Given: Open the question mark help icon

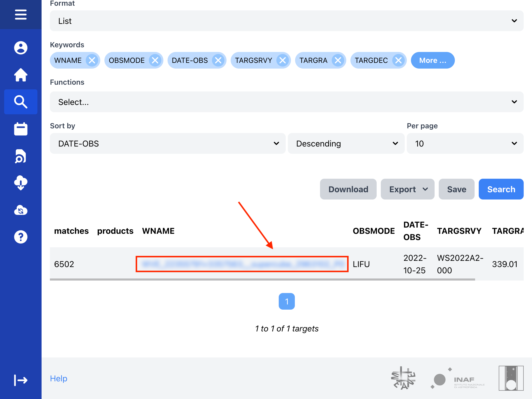Looking at the screenshot, I should [x=21, y=237].
